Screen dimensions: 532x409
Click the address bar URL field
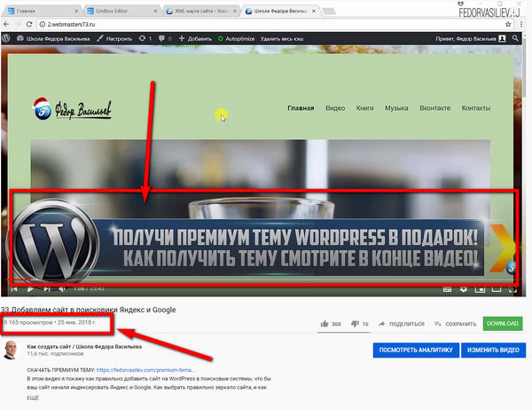[x=271, y=24]
